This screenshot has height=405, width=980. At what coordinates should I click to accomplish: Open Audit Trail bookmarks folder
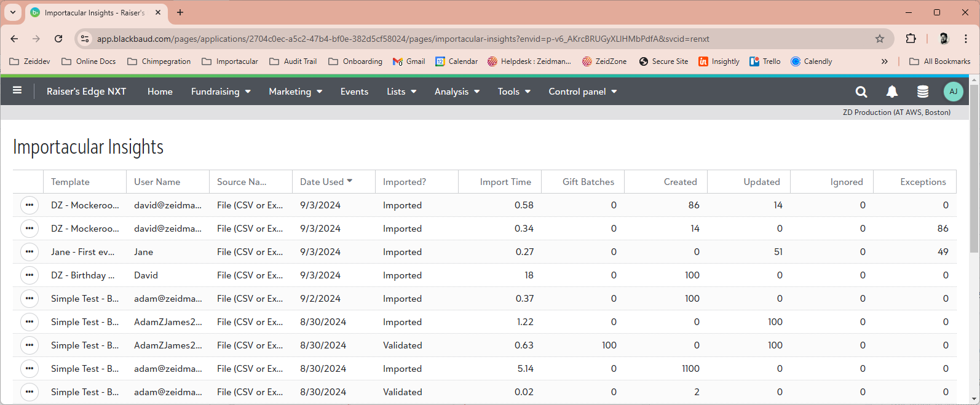[293, 61]
